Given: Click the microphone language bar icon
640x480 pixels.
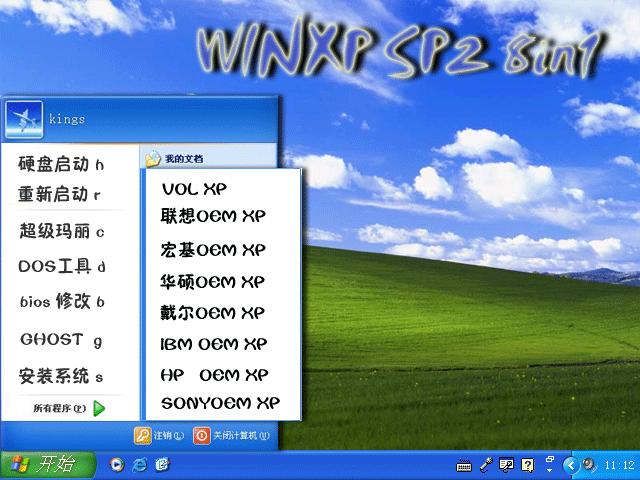Looking at the screenshot, I should (x=486, y=465).
